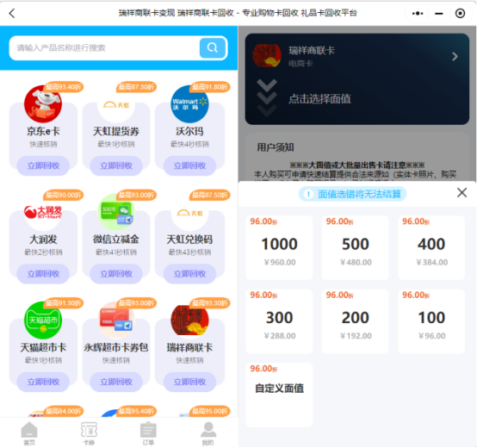Choose the 1000 face value option
The image size is (477, 448).
click(279, 247)
